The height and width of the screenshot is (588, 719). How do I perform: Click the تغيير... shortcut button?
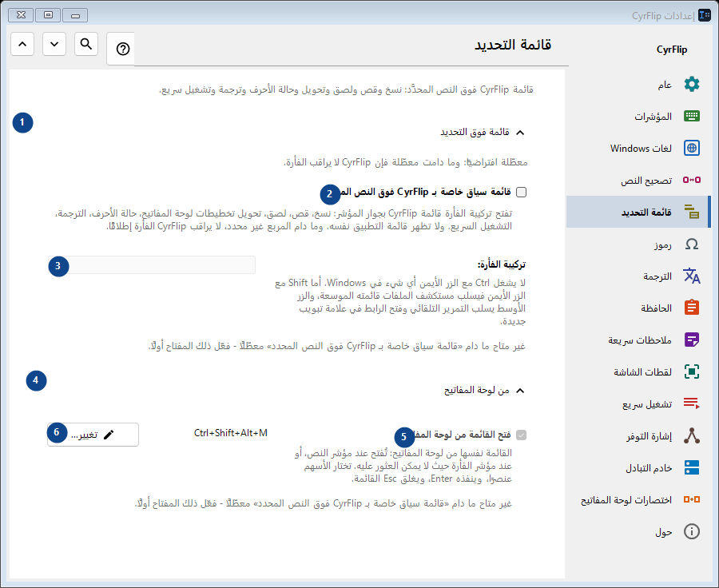point(93,435)
